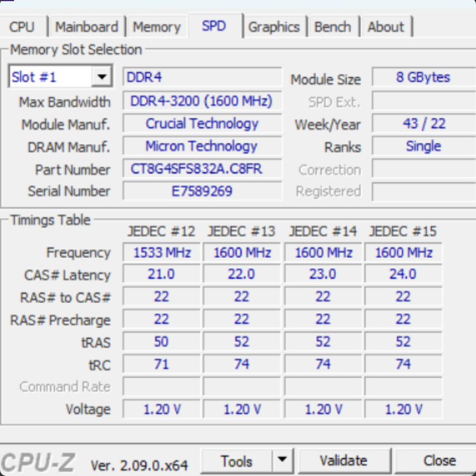Viewport: 476px width, 476px height.
Task: Expand the Slot #1 dropdown arrow
Action: (102, 77)
